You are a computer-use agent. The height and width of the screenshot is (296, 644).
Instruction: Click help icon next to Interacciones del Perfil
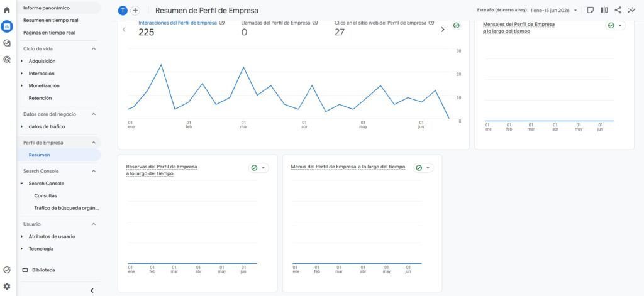[222, 23]
